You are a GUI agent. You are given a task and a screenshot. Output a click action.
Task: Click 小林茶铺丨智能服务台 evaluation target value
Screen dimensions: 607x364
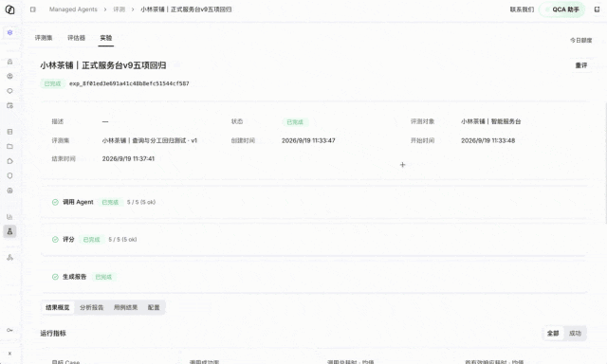491,121
